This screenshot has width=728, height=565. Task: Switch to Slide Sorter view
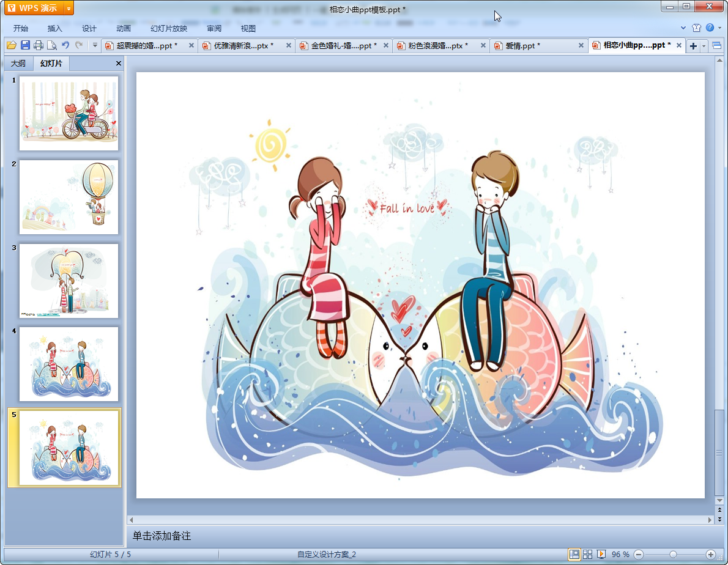tap(588, 554)
